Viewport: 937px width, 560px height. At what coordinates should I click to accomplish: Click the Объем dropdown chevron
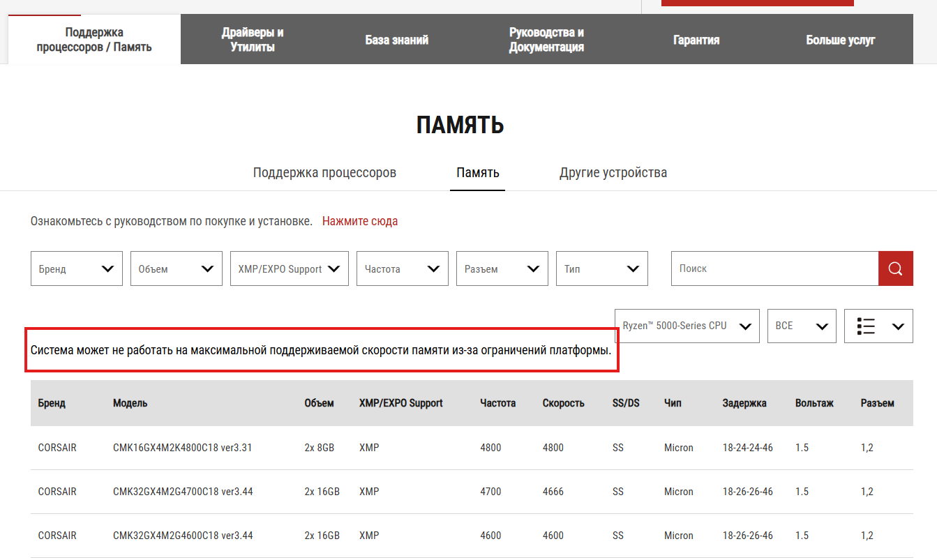click(x=207, y=268)
